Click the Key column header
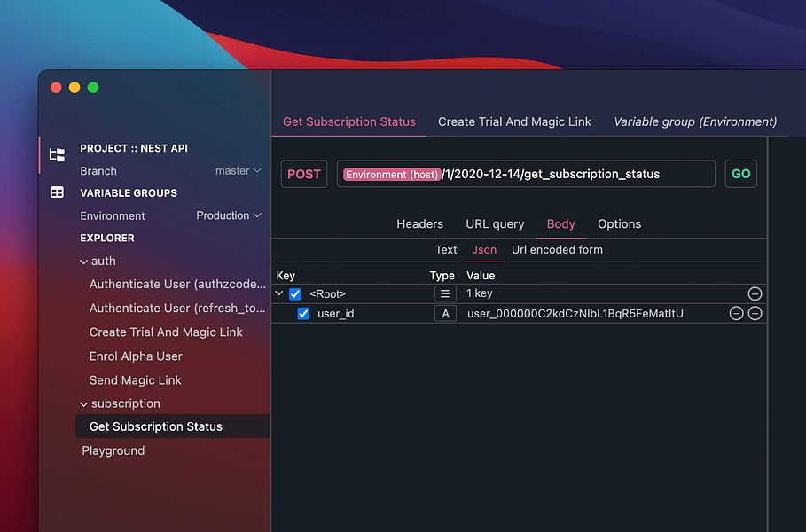 point(286,276)
